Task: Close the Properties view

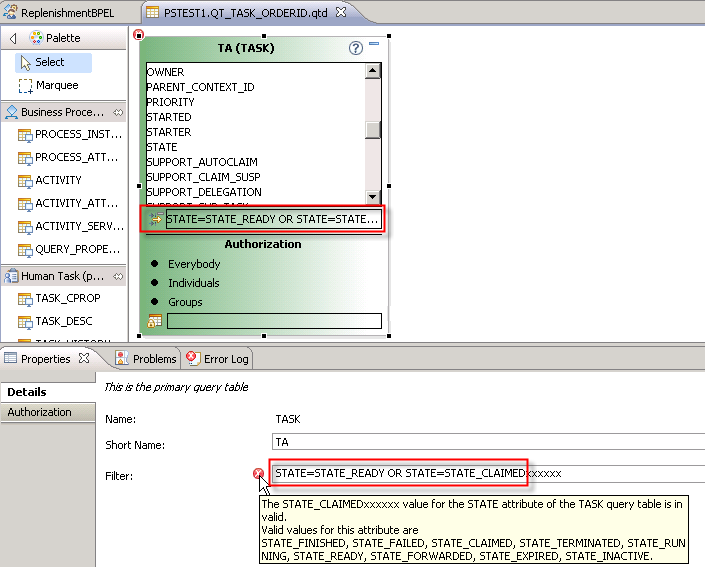Action: pyautogui.click(x=84, y=358)
